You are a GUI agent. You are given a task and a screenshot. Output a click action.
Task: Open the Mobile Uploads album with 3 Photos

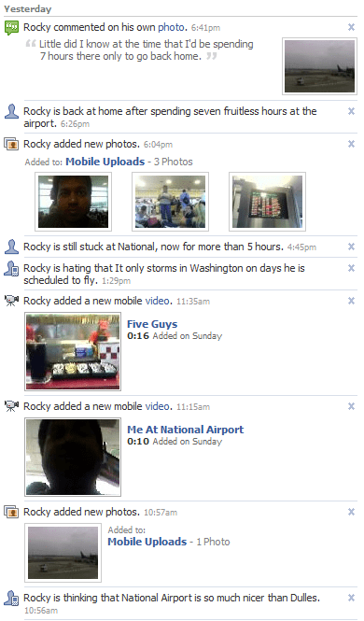[105, 162]
